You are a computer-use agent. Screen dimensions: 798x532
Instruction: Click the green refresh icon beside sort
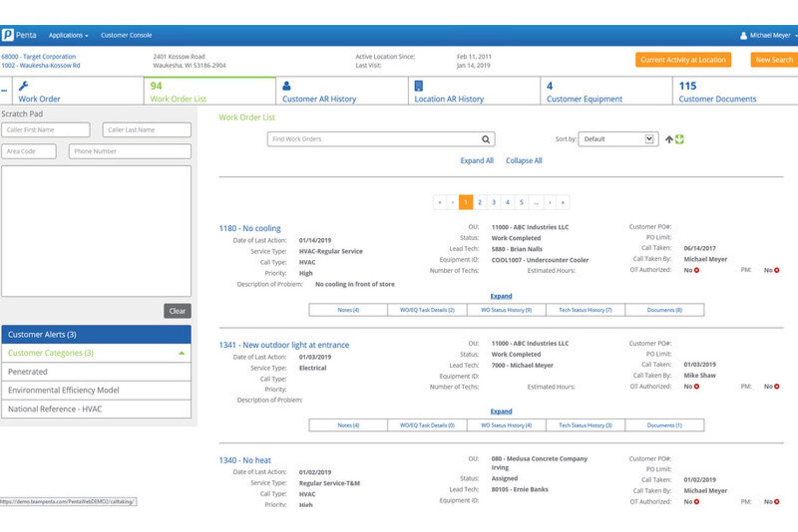click(679, 139)
